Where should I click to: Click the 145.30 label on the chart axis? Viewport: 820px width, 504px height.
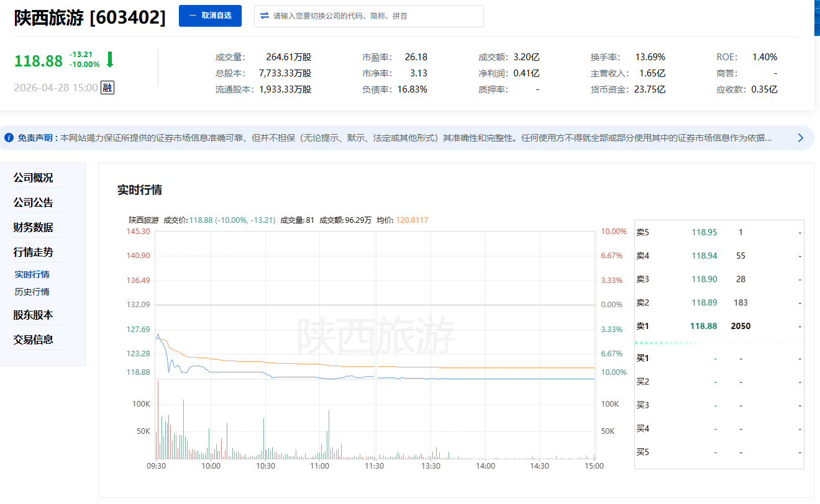(139, 232)
